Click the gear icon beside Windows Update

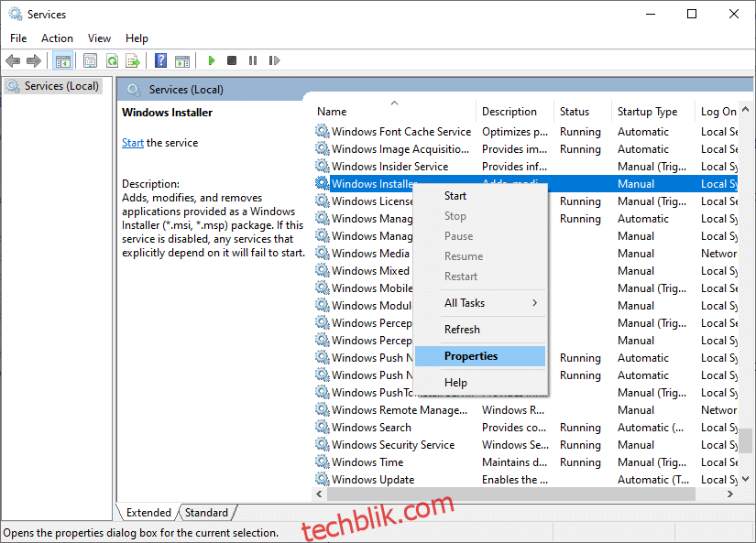[x=322, y=479]
